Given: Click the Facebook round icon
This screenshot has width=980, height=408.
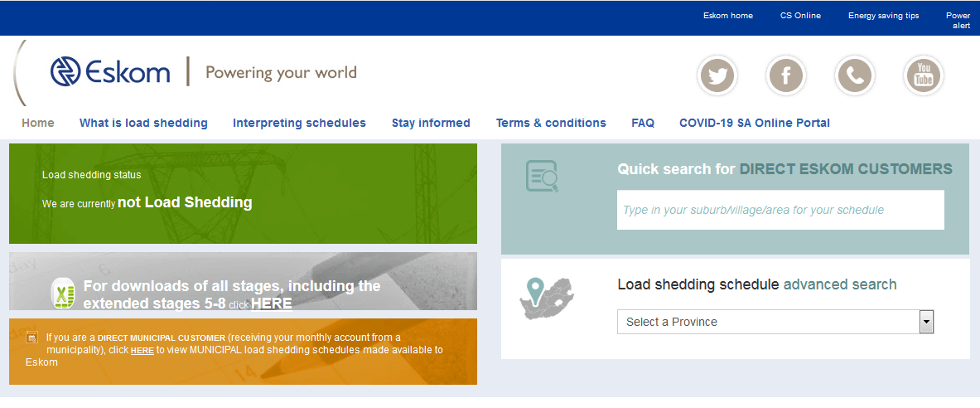Looking at the screenshot, I should click(785, 76).
